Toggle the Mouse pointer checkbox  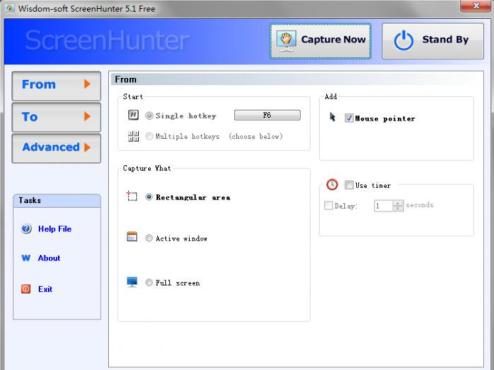click(349, 118)
